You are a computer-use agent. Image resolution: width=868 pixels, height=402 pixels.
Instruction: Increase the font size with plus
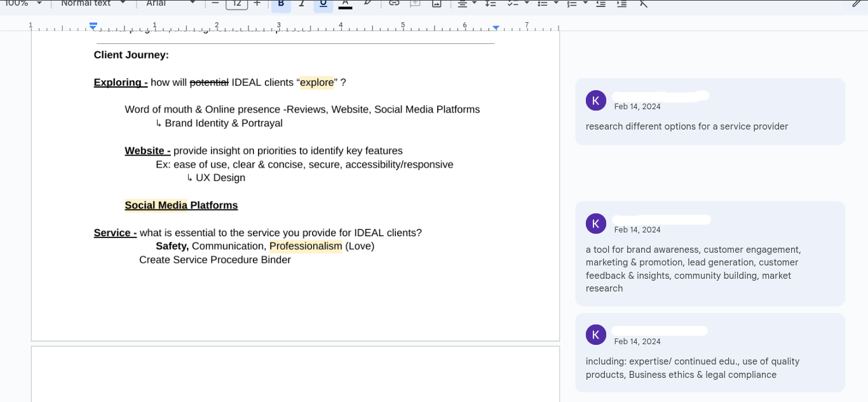pyautogui.click(x=257, y=4)
